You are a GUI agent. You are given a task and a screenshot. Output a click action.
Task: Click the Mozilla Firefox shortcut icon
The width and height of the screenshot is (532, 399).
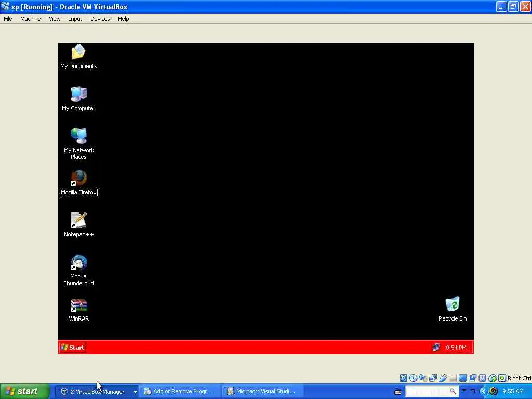pyautogui.click(x=79, y=183)
